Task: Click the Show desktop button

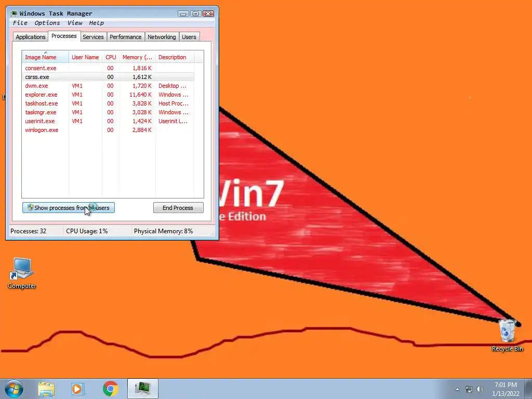Action: (528, 389)
